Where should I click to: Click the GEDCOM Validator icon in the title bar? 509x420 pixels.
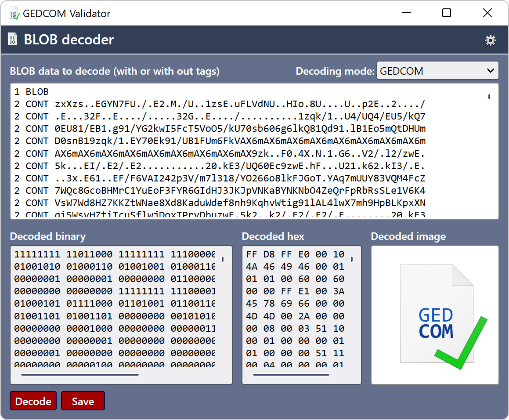[13, 13]
